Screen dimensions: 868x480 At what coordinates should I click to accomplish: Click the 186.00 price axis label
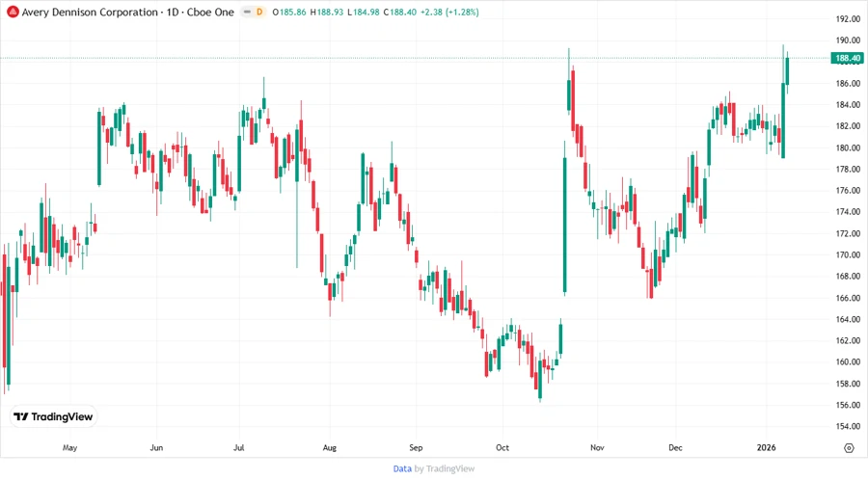[848, 84]
